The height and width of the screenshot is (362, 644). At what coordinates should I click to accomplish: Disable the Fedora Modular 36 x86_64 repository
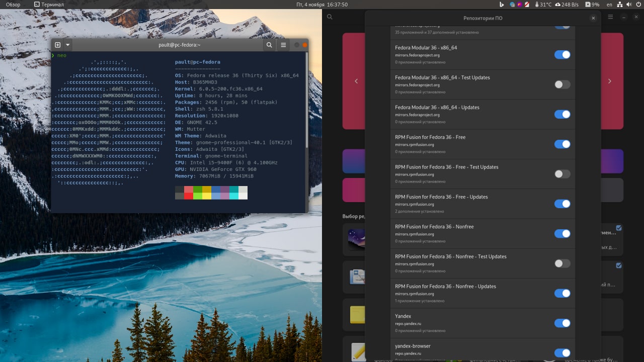point(562,55)
